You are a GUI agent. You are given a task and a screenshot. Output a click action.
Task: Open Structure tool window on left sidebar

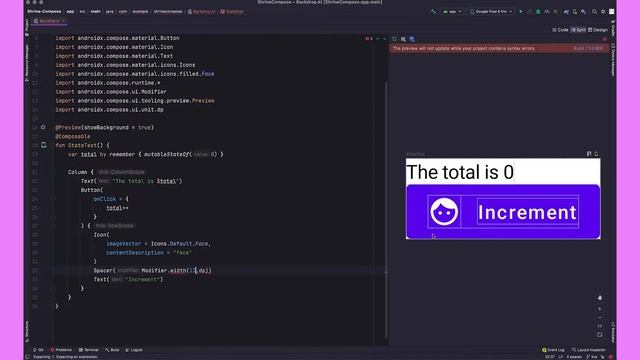(27, 331)
